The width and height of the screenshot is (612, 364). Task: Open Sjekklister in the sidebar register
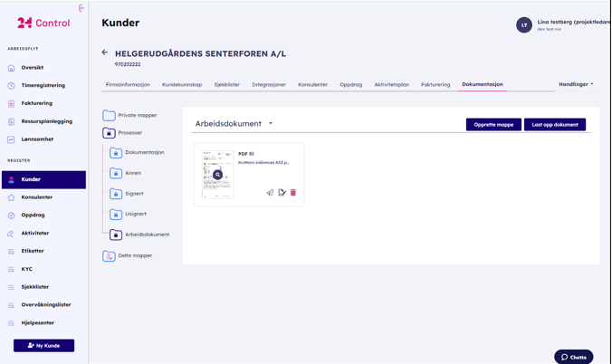click(x=34, y=287)
